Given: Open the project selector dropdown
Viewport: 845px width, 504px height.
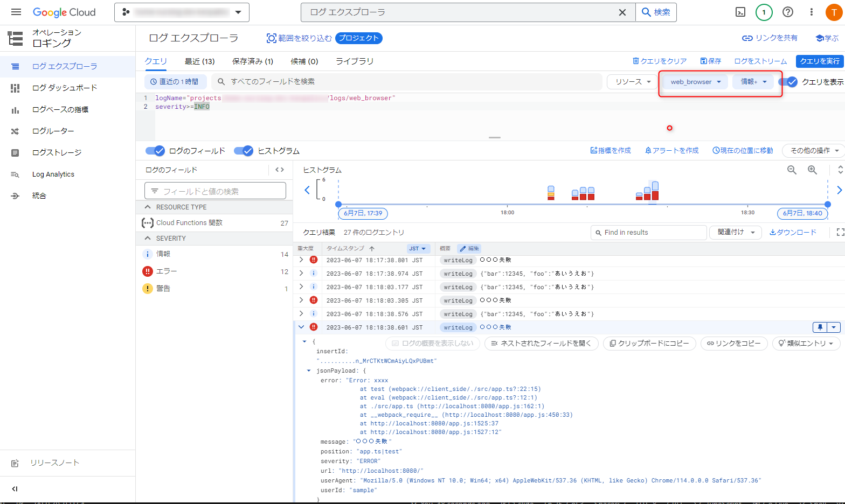Looking at the screenshot, I should [182, 12].
